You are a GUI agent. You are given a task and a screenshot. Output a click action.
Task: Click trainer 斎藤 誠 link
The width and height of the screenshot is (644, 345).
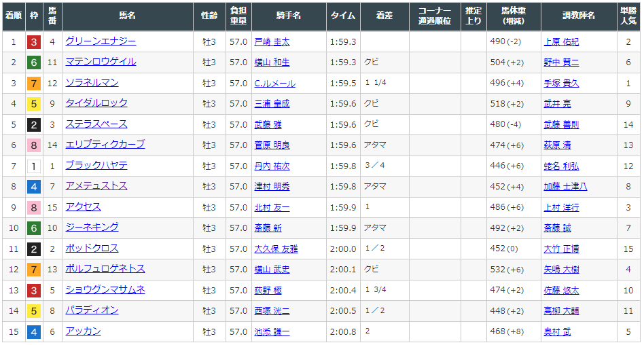pyautogui.click(x=557, y=228)
